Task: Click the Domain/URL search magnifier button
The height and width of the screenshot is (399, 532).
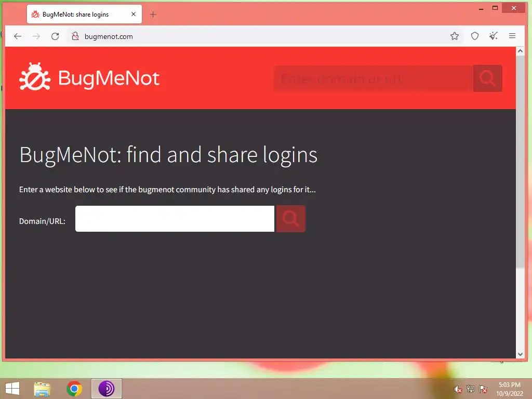Action: coord(291,219)
